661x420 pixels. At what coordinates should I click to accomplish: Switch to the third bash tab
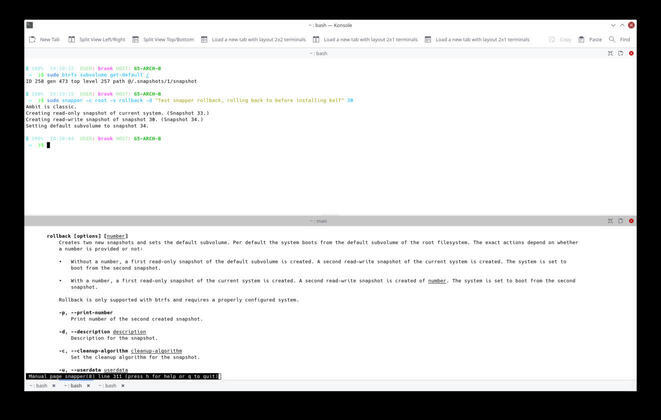(107, 386)
